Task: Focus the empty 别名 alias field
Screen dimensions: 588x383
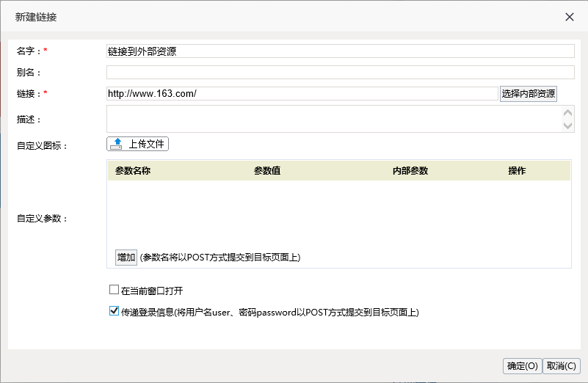Action: (x=340, y=73)
